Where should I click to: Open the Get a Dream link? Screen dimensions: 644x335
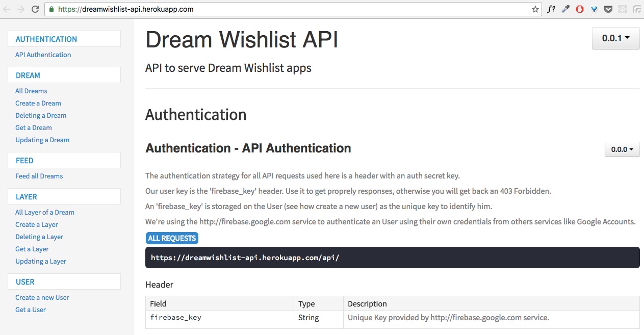(x=34, y=127)
